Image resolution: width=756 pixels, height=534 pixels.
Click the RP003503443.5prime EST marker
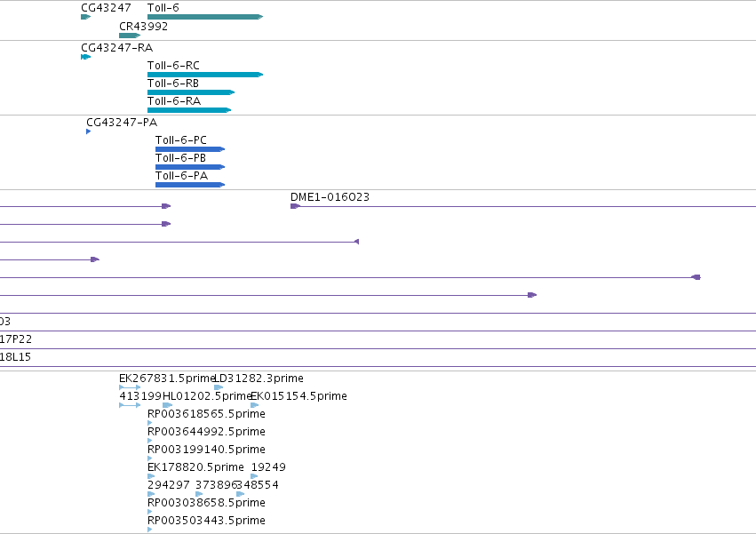pyautogui.click(x=150, y=530)
